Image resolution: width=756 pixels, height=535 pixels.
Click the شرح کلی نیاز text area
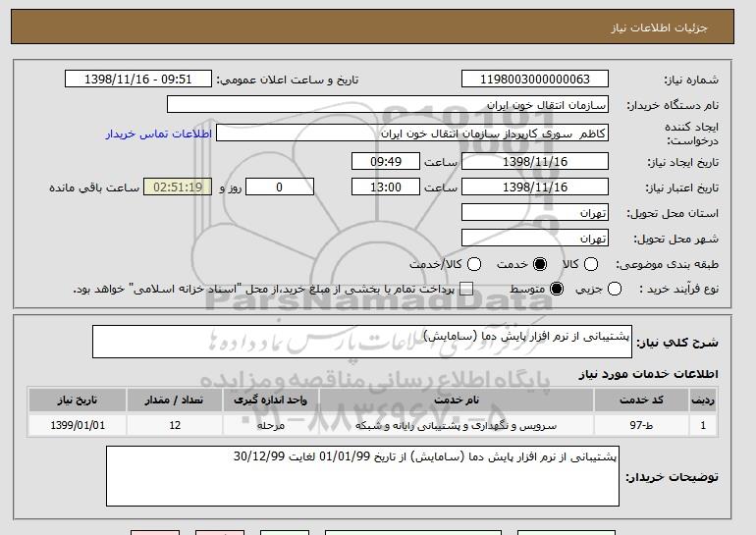point(362,342)
